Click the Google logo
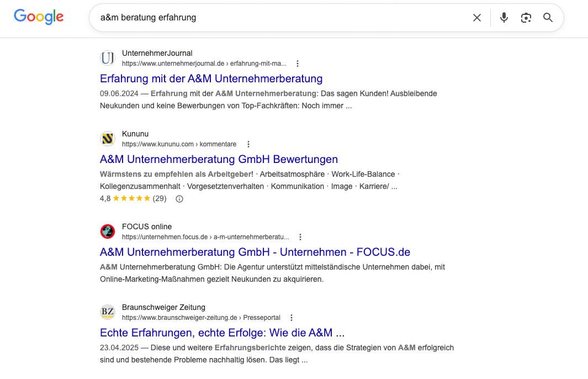Image resolution: width=588 pixels, height=379 pixels. (39, 17)
